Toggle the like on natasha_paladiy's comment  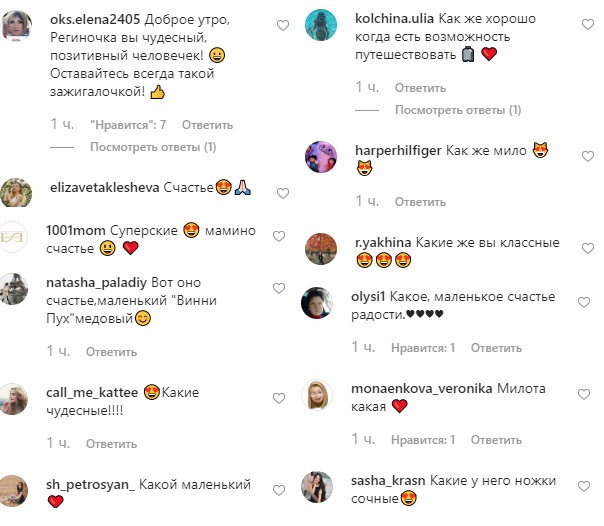279,288
